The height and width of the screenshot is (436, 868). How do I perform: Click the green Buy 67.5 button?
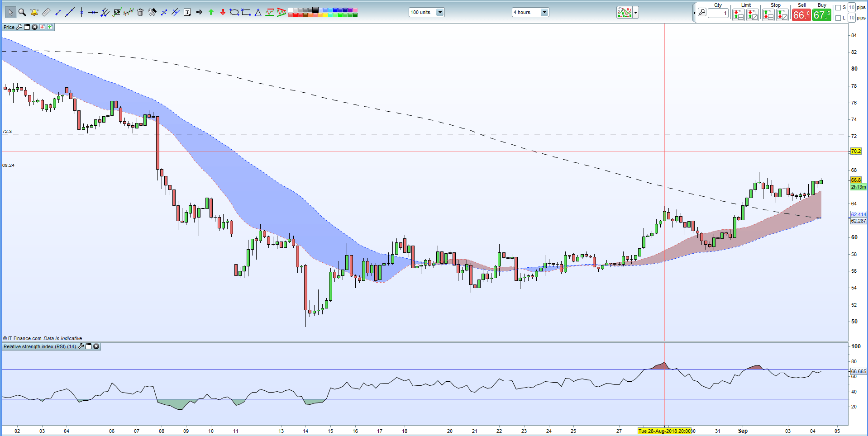[x=822, y=15]
